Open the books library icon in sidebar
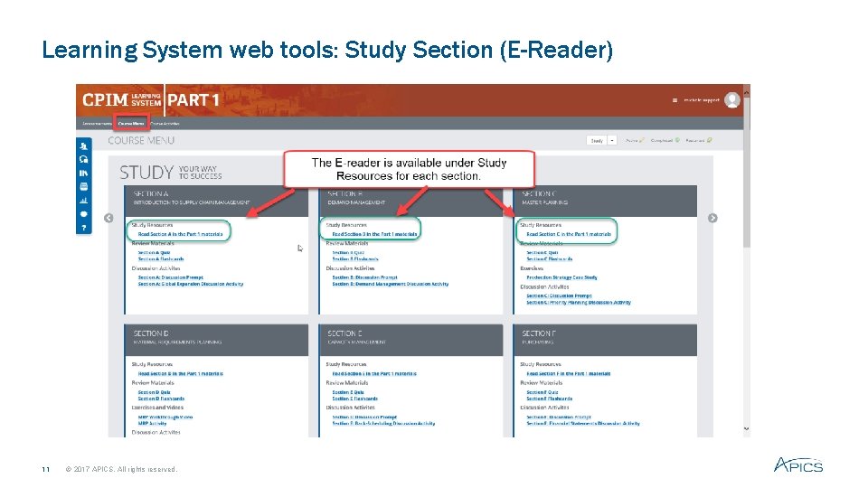Screen dimensions: 868x488 (83, 174)
